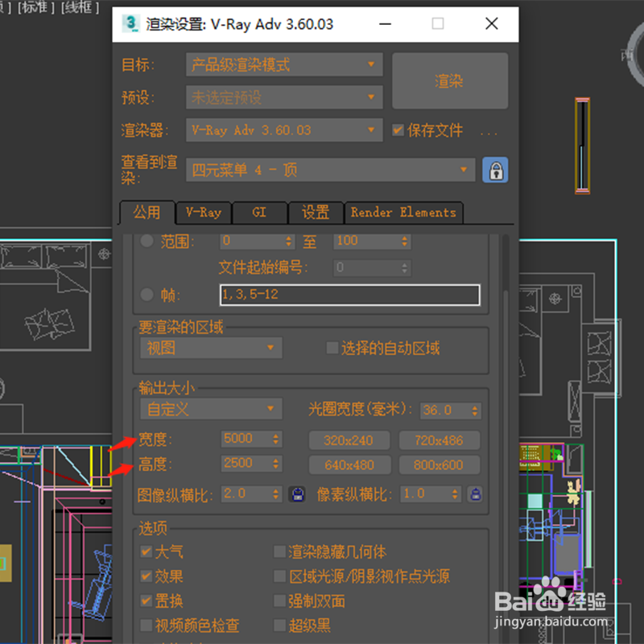Select the 范围 radio button
This screenshot has height=644, width=644.
tap(147, 241)
